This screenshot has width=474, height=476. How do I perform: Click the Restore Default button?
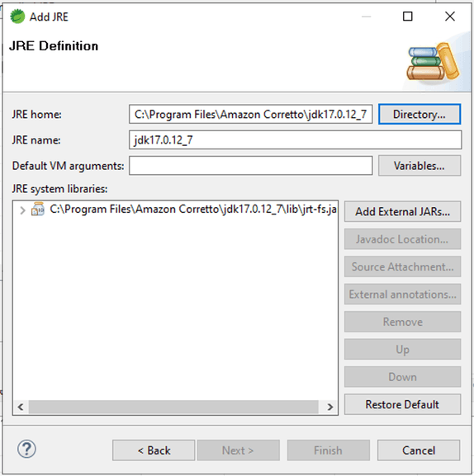[x=402, y=404]
